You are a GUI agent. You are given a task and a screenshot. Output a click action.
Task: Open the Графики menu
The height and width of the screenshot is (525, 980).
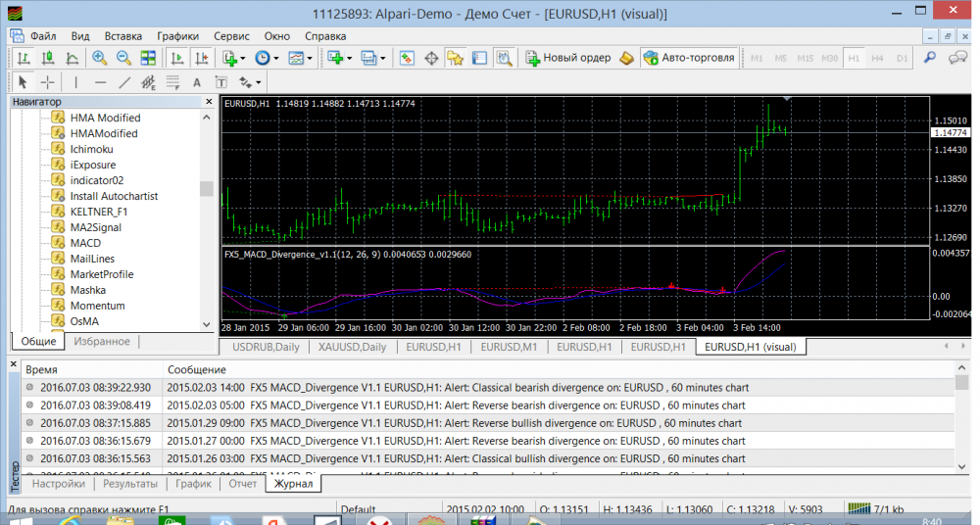(x=176, y=36)
